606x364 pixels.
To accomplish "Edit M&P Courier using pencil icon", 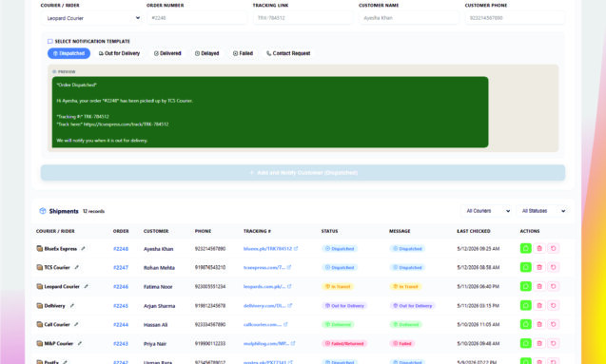I will click(x=80, y=343).
